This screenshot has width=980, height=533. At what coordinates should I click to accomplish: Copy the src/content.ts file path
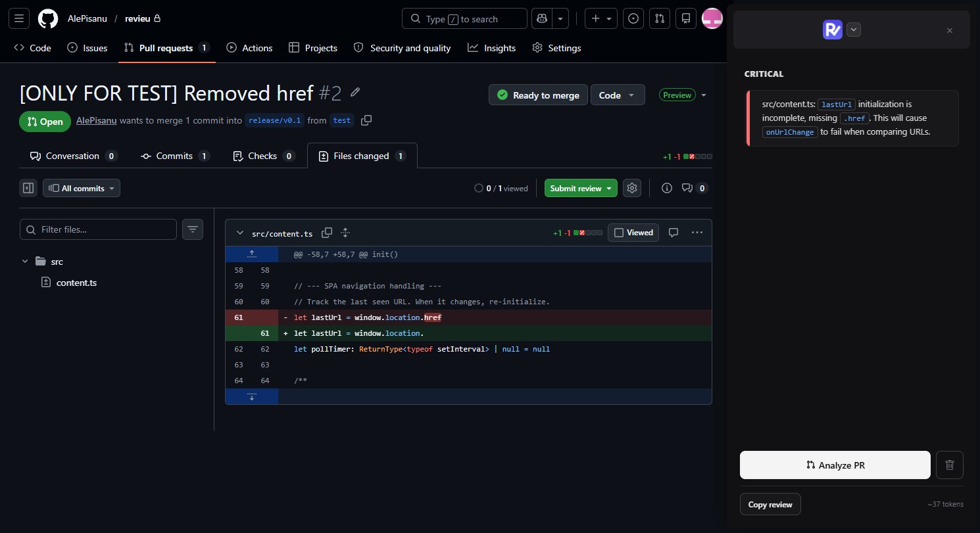point(327,233)
